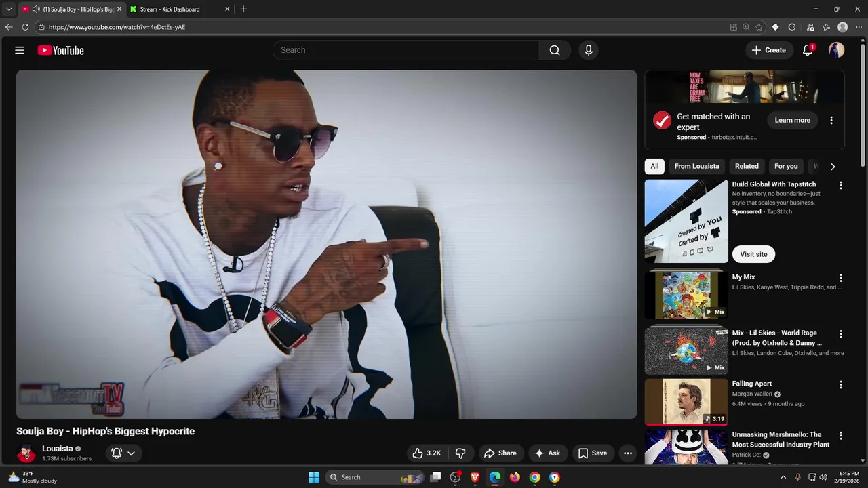Start voice search with the microphone
Image resolution: width=868 pixels, height=488 pixels.
[589, 50]
